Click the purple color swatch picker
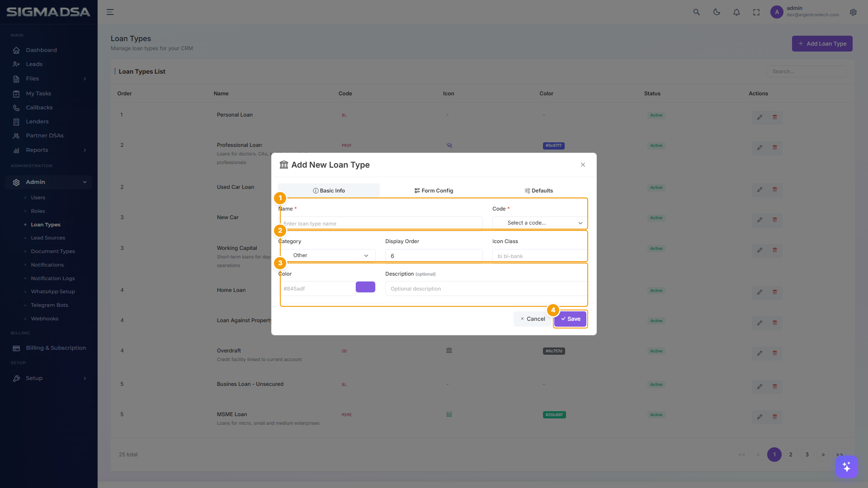 coord(365,287)
